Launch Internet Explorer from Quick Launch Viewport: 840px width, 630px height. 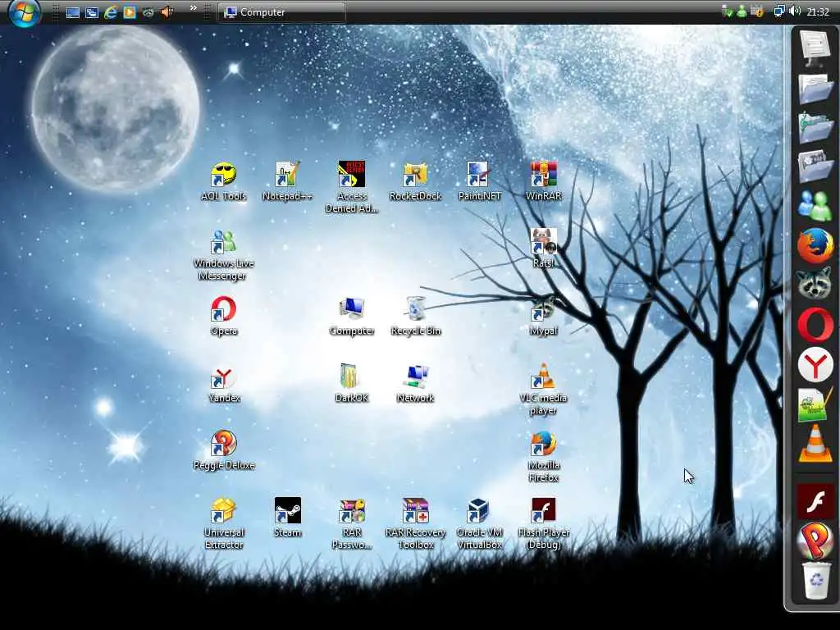(111, 11)
